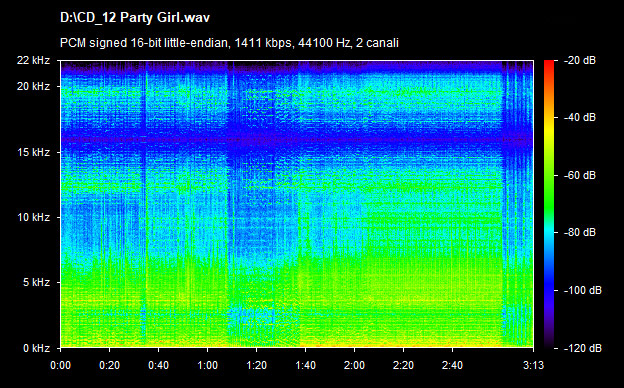Click the 20 kHz frequency axis label
This screenshot has height=388, width=624.
33,86
